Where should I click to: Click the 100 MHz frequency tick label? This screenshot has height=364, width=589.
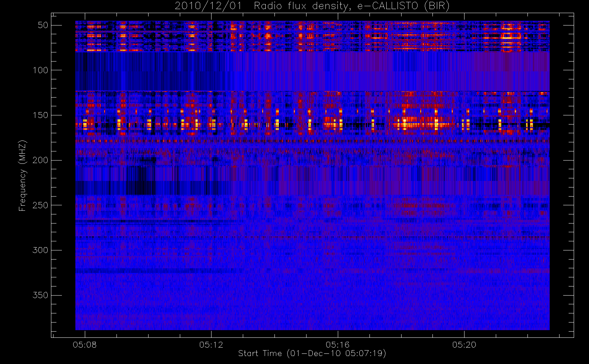click(40, 70)
